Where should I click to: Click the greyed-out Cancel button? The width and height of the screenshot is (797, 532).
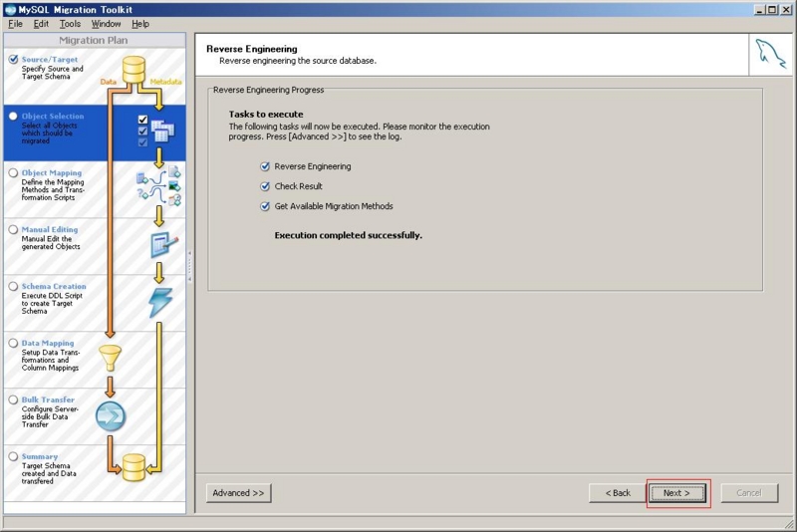[749, 493]
